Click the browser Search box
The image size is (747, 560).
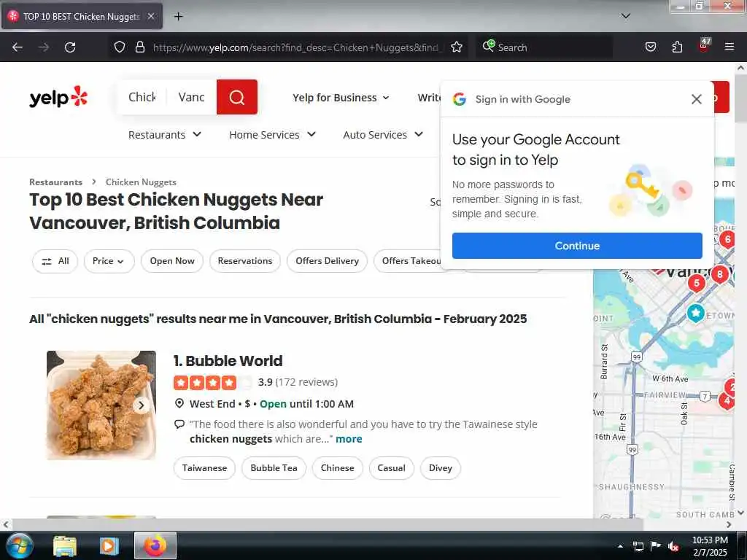click(x=546, y=47)
